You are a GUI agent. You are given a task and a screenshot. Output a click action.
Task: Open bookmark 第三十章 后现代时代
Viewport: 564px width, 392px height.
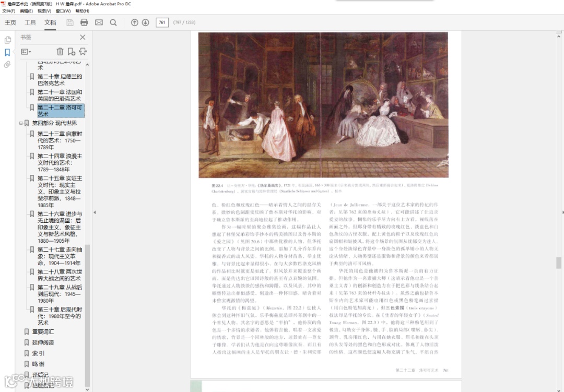tap(60, 316)
